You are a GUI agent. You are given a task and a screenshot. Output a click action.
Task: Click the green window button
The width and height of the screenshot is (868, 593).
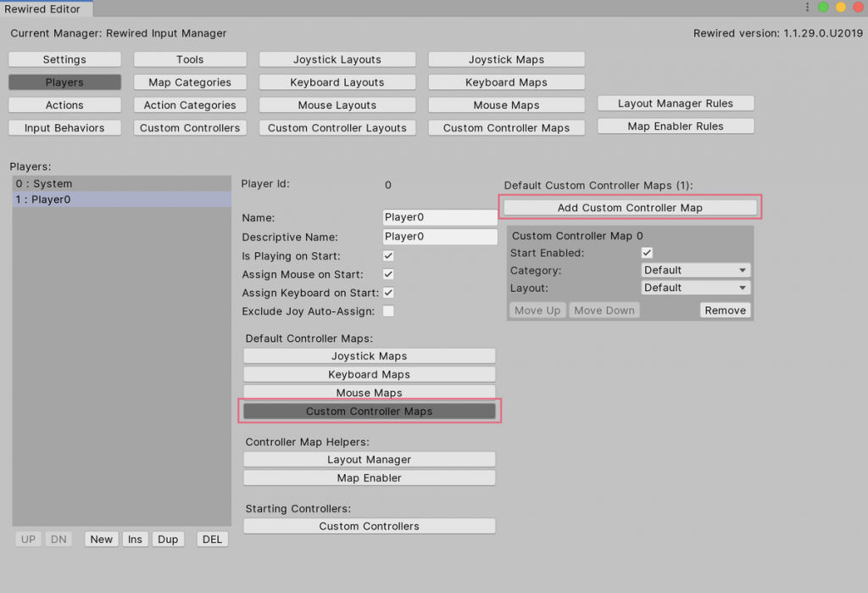(823, 7)
